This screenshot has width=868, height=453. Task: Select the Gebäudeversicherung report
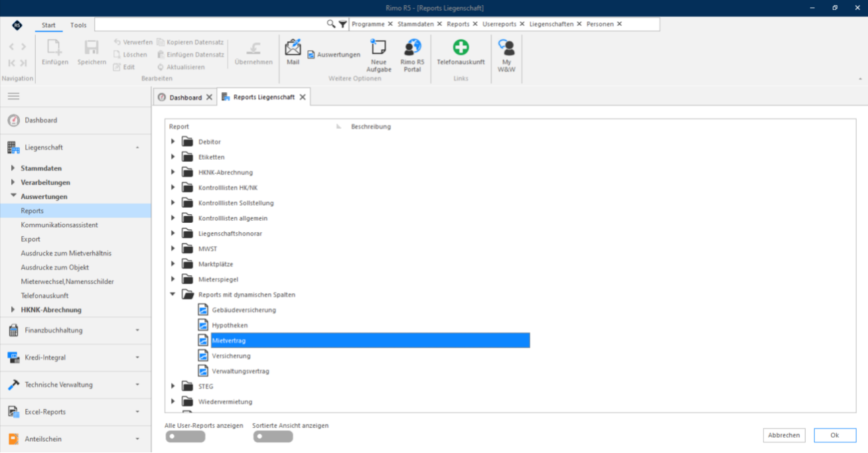(244, 310)
